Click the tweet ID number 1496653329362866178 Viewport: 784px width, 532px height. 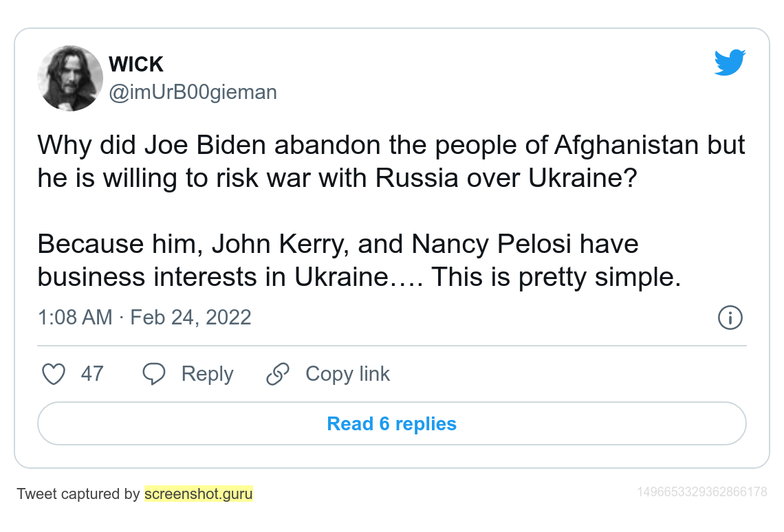pos(701,492)
